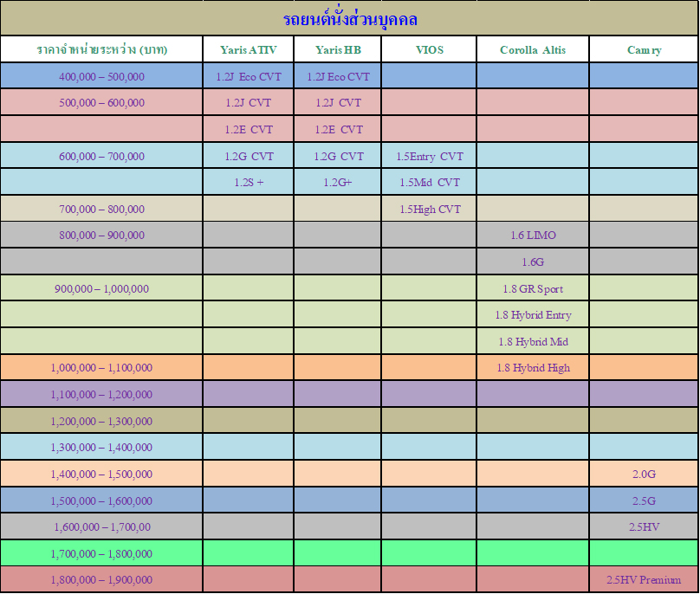Click 1.2E CVT in the Yaris HB column
This screenshot has height=594, width=700.
coord(338,129)
